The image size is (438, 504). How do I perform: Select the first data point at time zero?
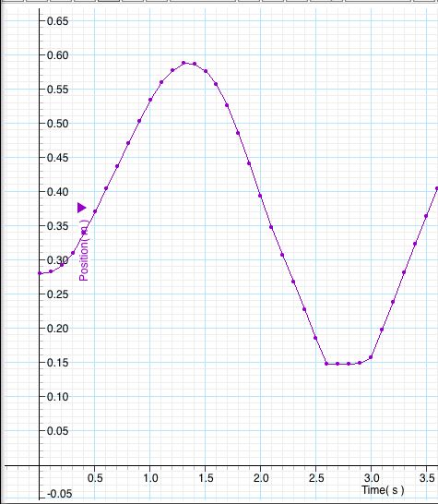point(40,273)
